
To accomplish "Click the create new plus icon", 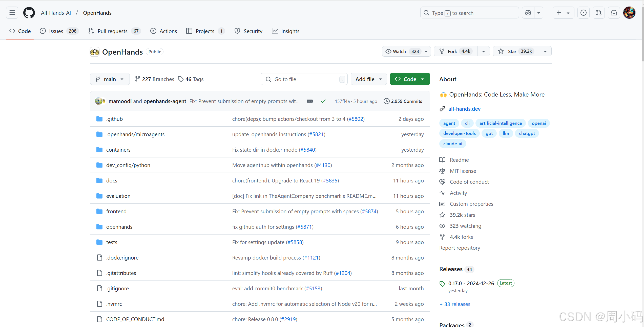I will pyautogui.click(x=559, y=13).
